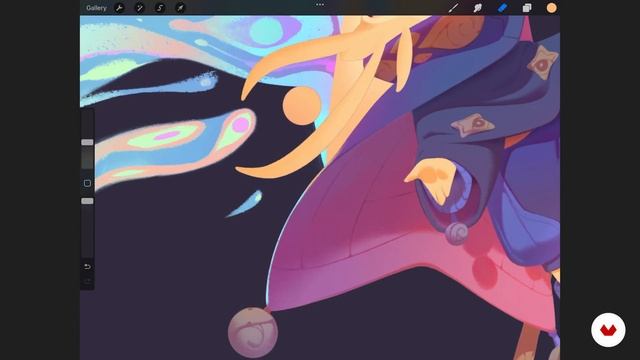The image size is (640, 360).
Task: Open the orange active color swatch
Action: [x=551, y=8]
